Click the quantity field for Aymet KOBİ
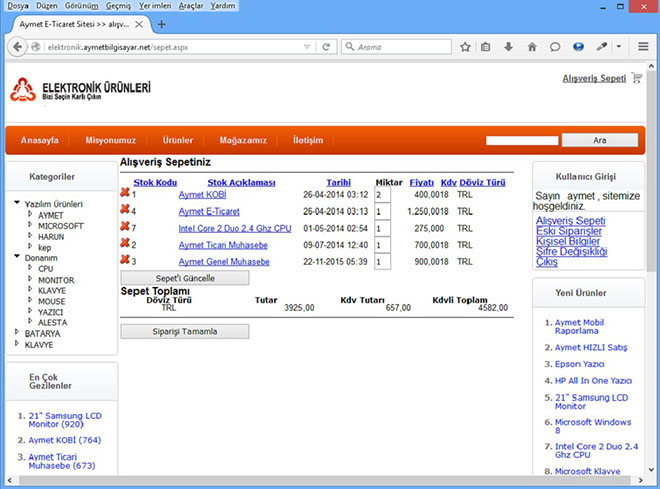The image size is (660, 489). click(x=382, y=194)
